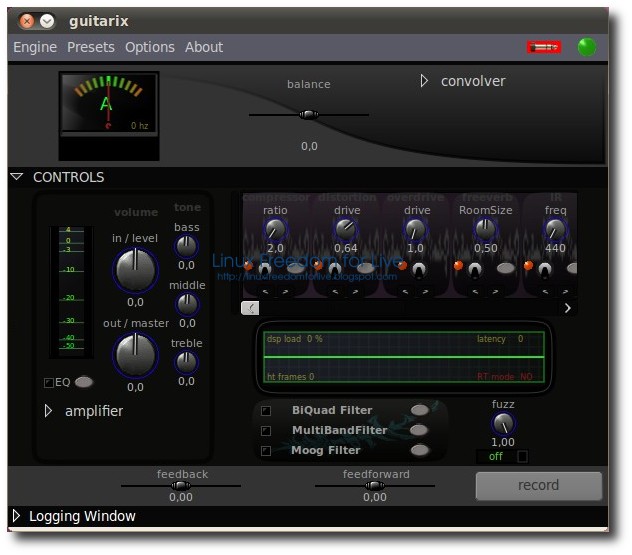Click the tuner display showing note A
Screen dimensions: 632x555
tap(108, 103)
